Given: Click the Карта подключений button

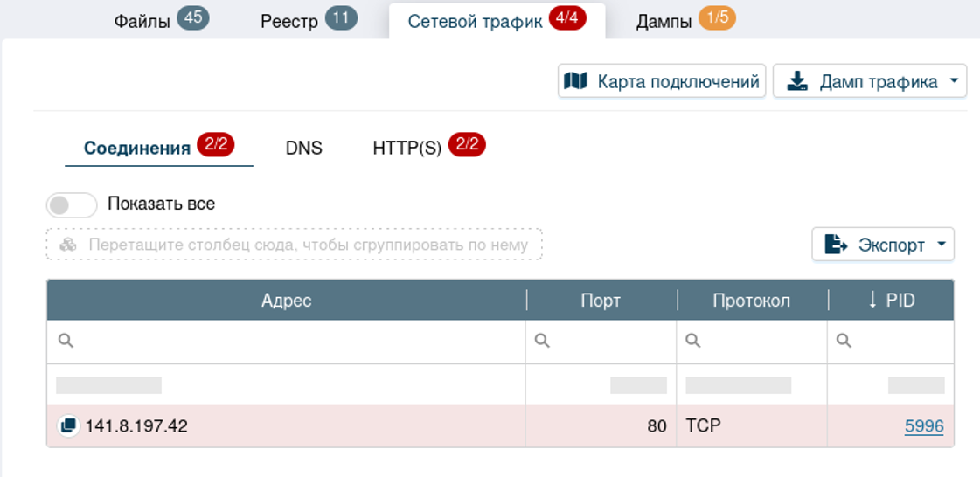Looking at the screenshot, I should click(662, 81).
